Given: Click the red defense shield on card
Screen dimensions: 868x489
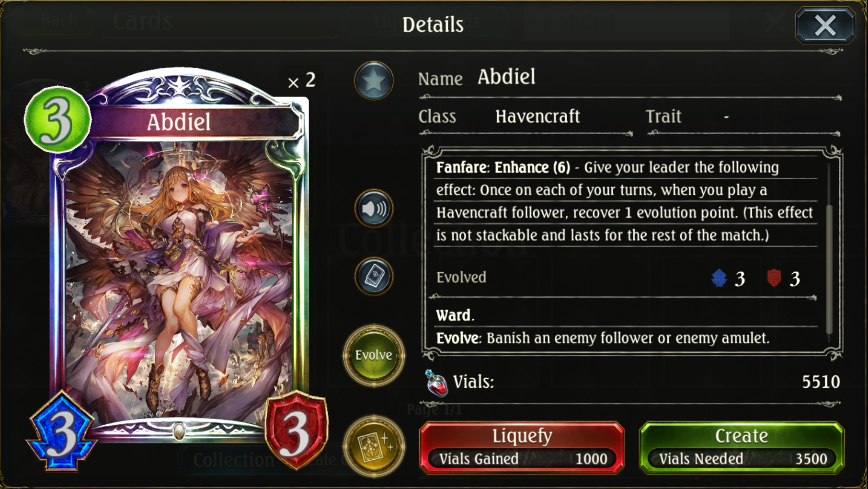Looking at the screenshot, I should click(297, 431).
